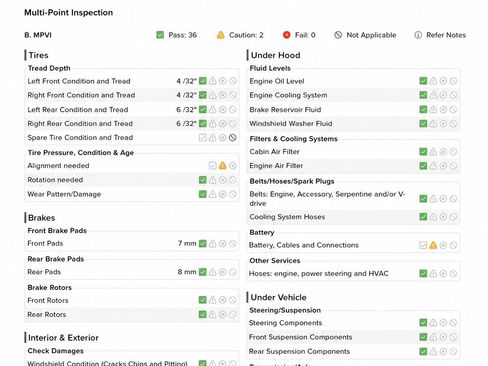Click the fail icon for Front Pads
This screenshot has height=366, width=488.
pyautogui.click(x=222, y=244)
